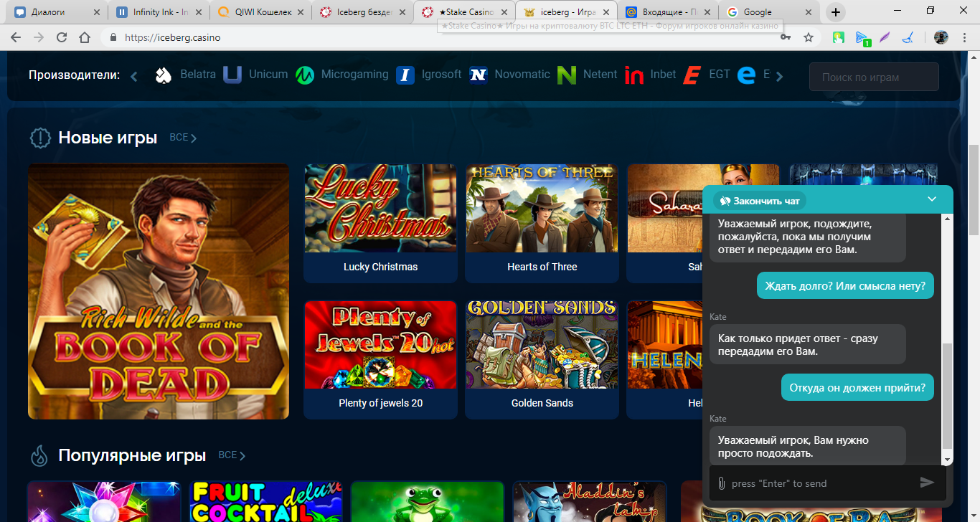
Task: Open the purple feather extension
Action: [x=885, y=37]
